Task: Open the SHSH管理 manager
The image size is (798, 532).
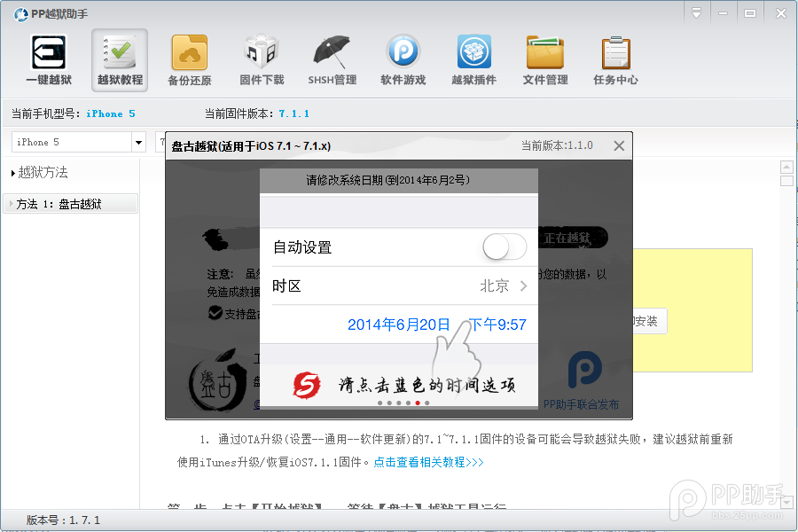Action: (x=332, y=58)
